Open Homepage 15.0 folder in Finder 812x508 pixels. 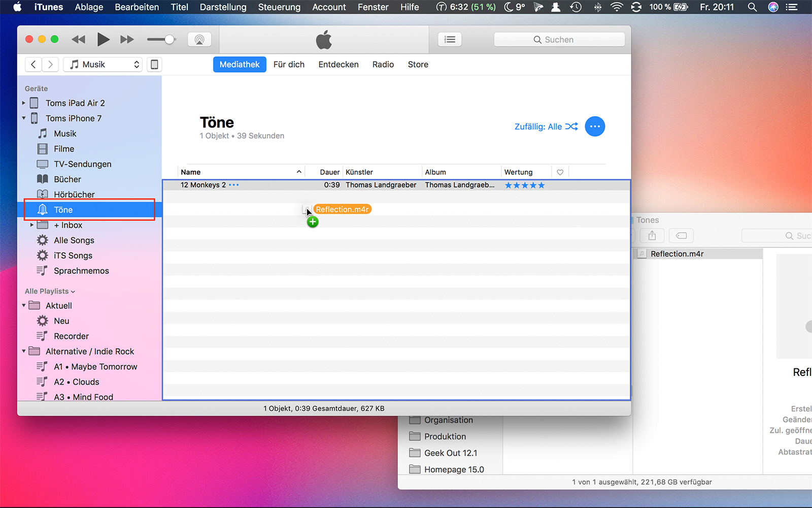(454, 469)
